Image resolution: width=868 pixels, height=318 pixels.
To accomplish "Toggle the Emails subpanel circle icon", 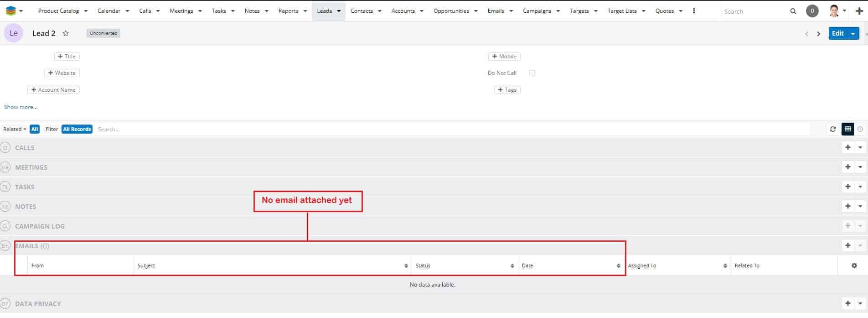I will pos(5,246).
